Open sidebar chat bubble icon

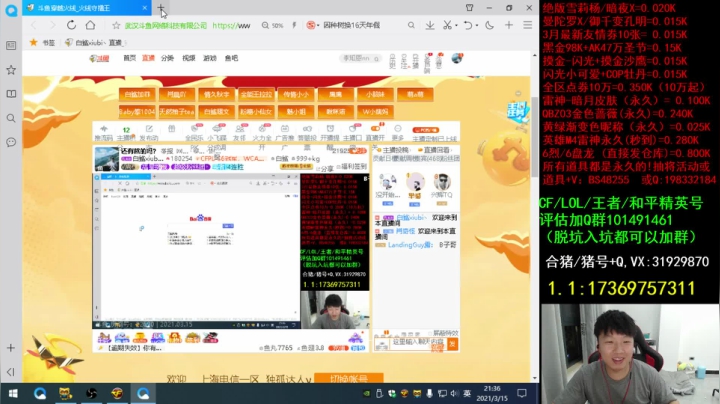tap(11, 142)
